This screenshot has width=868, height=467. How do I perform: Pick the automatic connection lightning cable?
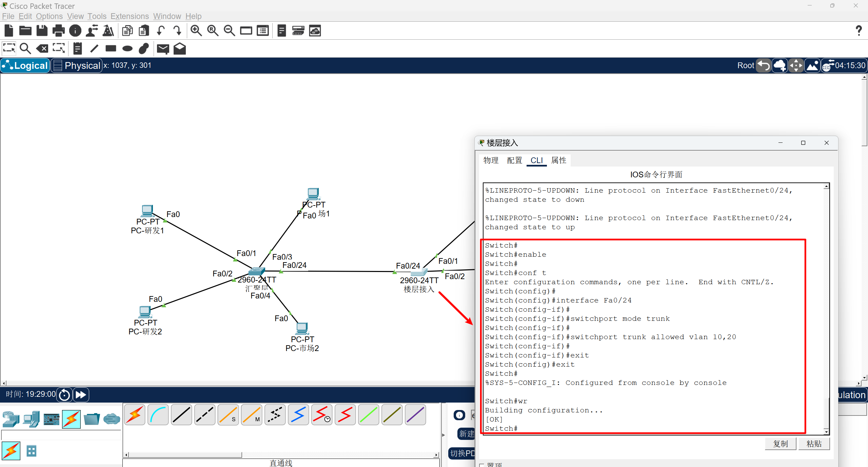click(135, 415)
